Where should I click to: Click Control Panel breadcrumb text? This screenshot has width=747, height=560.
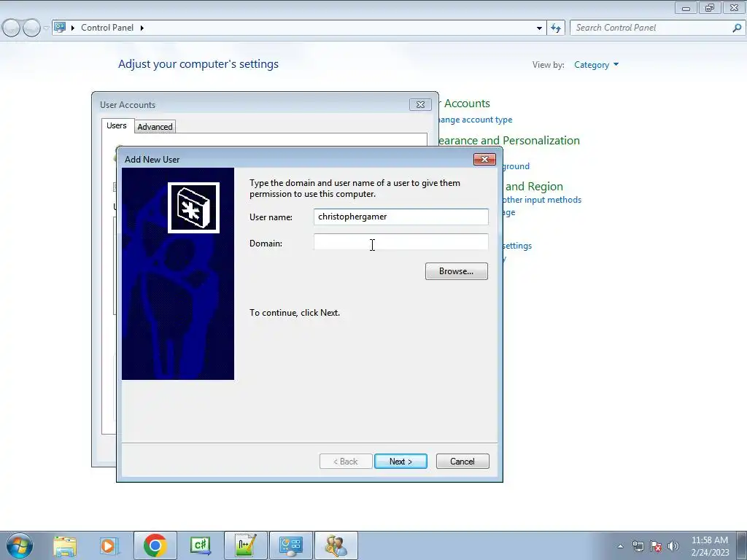click(x=107, y=28)
